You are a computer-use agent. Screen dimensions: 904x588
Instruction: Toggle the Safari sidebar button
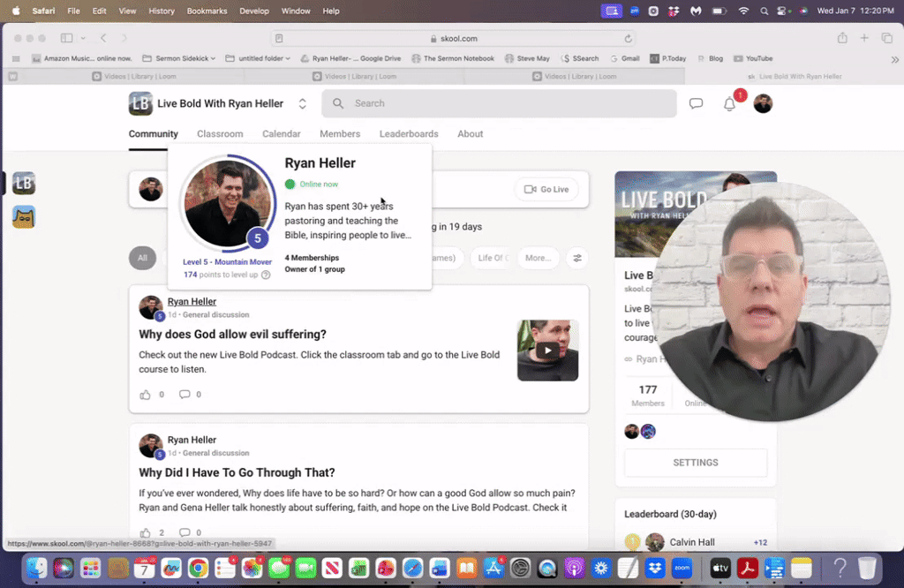pyautogui.click(x=67, y=38)
